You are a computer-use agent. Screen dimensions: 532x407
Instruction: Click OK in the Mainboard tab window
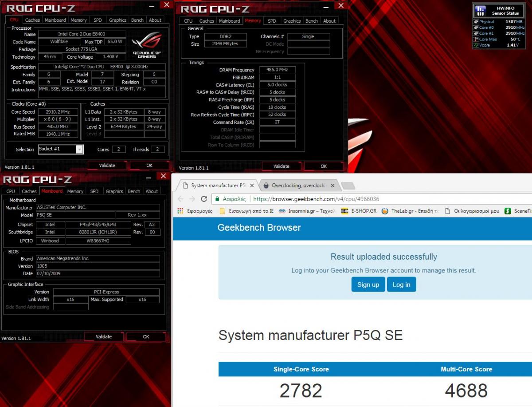click(146, 337)
